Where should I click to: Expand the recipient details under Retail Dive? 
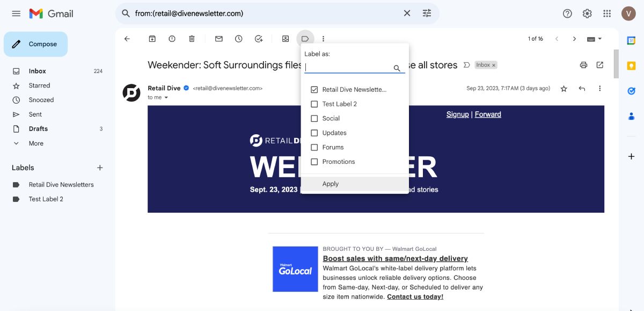tap(166, 98)
